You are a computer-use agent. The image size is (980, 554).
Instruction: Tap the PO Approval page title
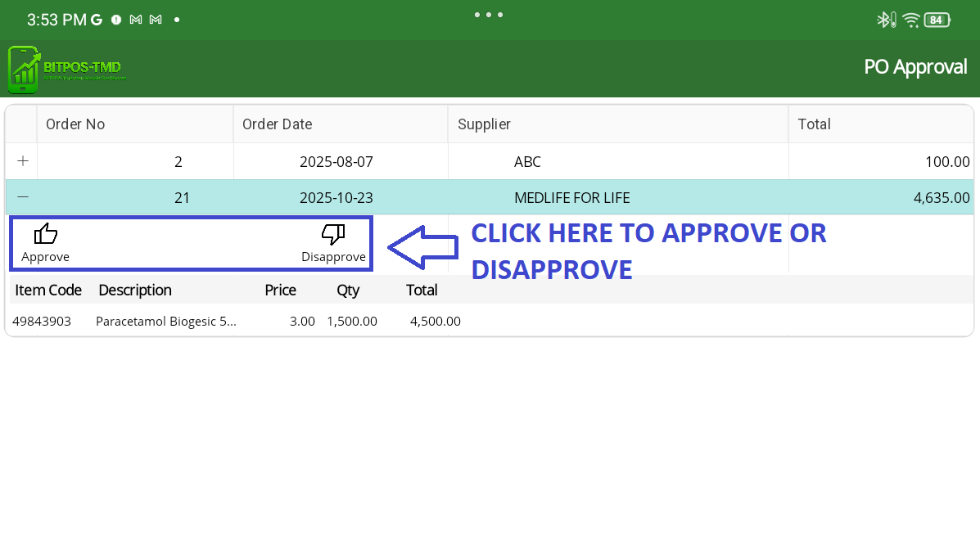915,67
